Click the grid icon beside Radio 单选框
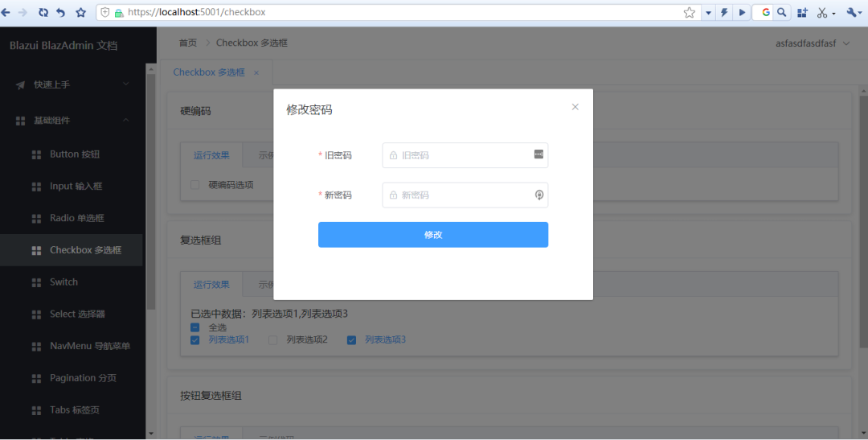868x440 pixels. pos(36,218)
